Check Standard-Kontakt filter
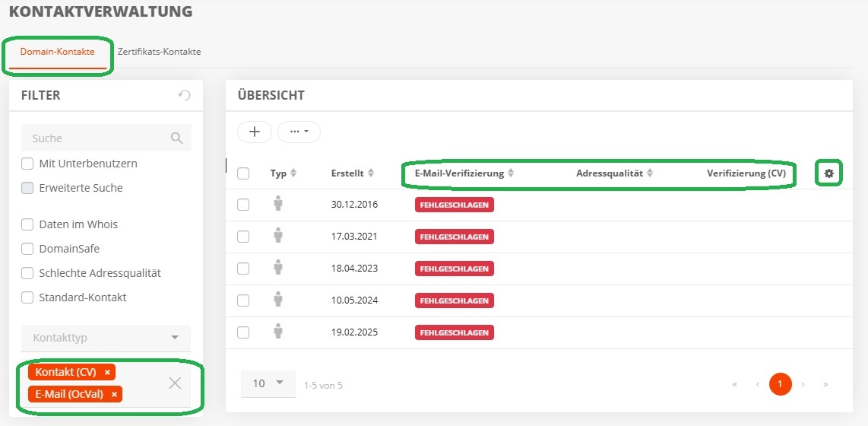Viewport: 868px width, 426px height. point(27,297)
